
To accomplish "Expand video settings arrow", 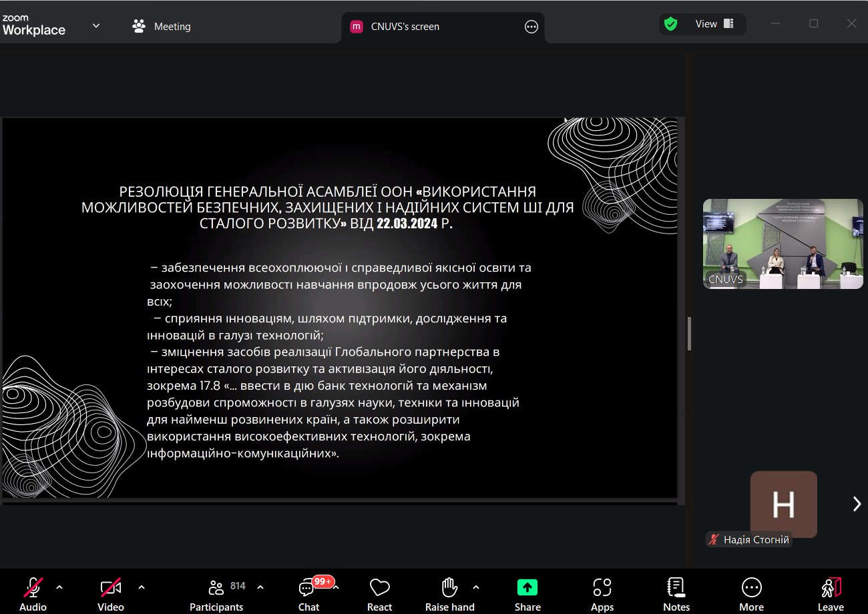I will (x=142, y=587).
